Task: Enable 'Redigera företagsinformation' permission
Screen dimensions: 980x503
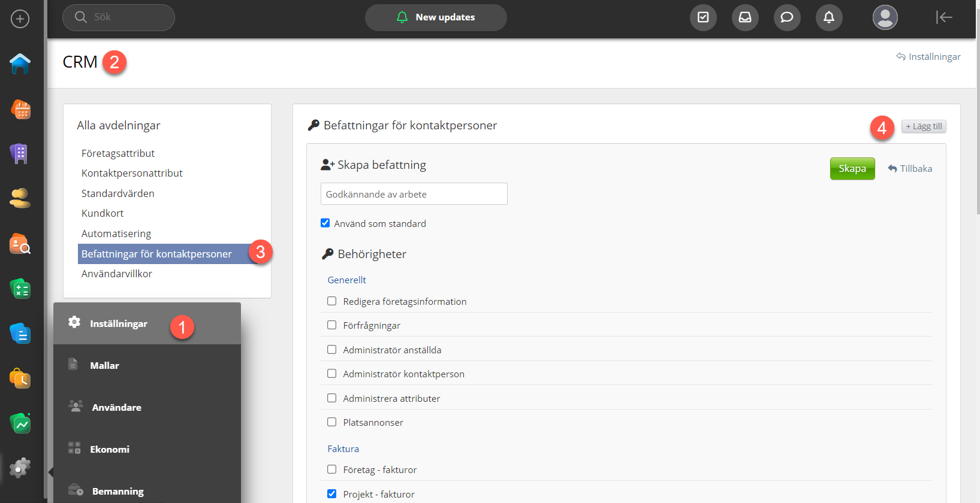Action: tap(331, 301)
